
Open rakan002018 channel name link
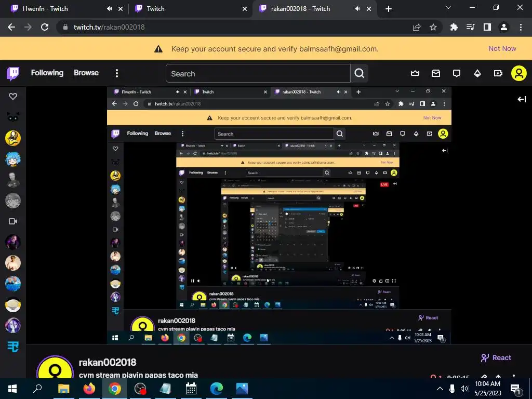[x=108, y=362]
